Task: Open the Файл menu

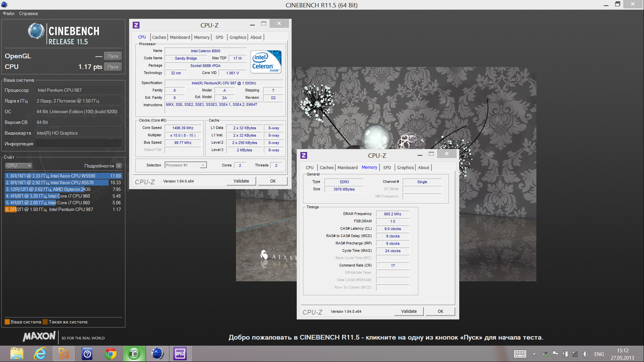Action: pos(9,14)
